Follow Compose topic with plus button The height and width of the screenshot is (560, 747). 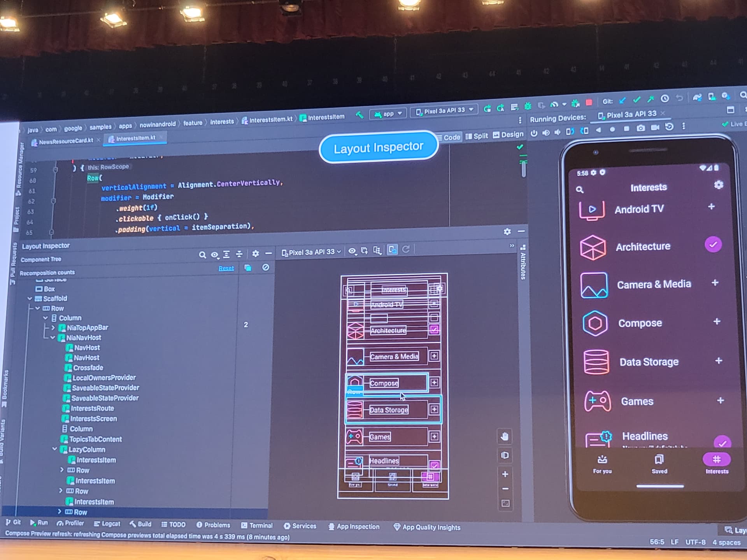717,322
